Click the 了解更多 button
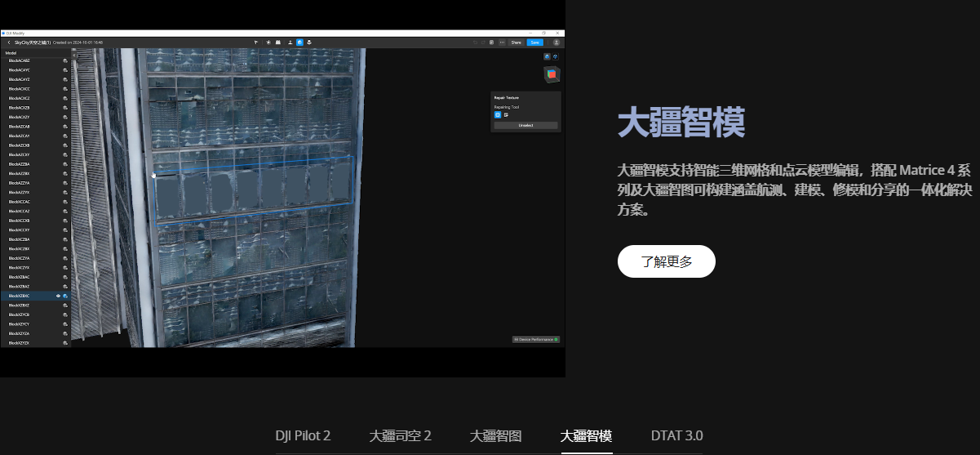This screenshot has width=980, height=455. [666, 261]
